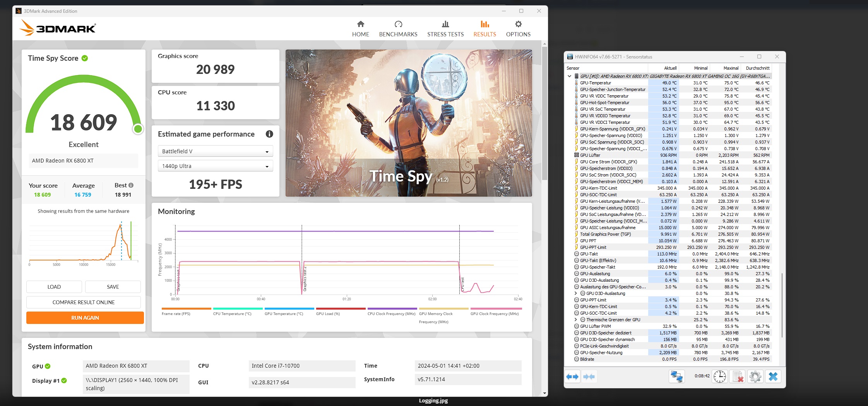The image size is (868, 406).
Task: Click the thermometer icon on the GPU-Hot-Spot-Temperatur row
Action: coord(577,103)
